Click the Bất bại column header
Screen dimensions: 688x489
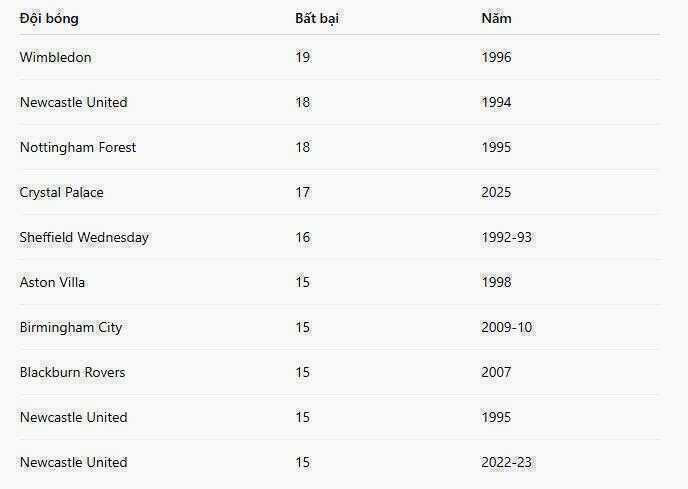click(x=317, y=18)
